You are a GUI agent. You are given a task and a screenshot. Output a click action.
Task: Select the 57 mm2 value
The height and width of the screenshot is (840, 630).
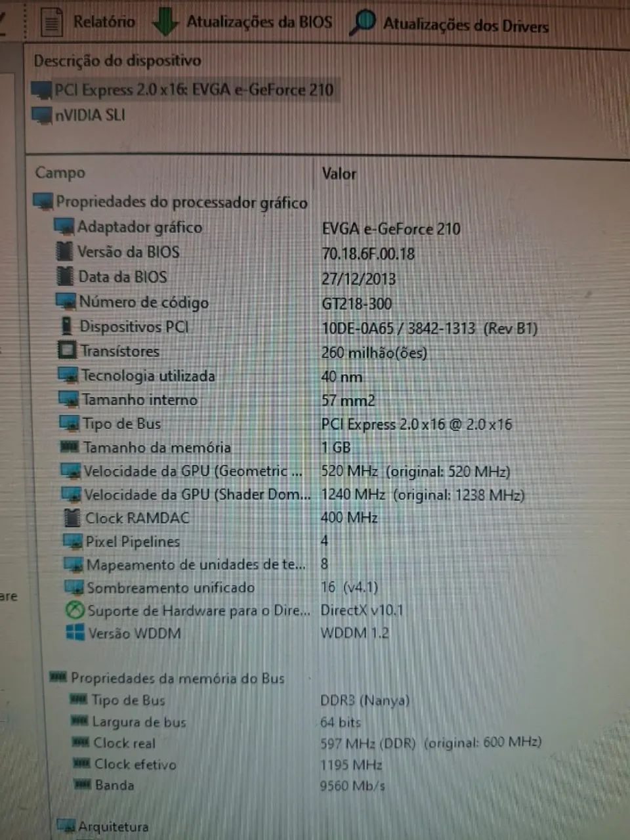[348, 400]
